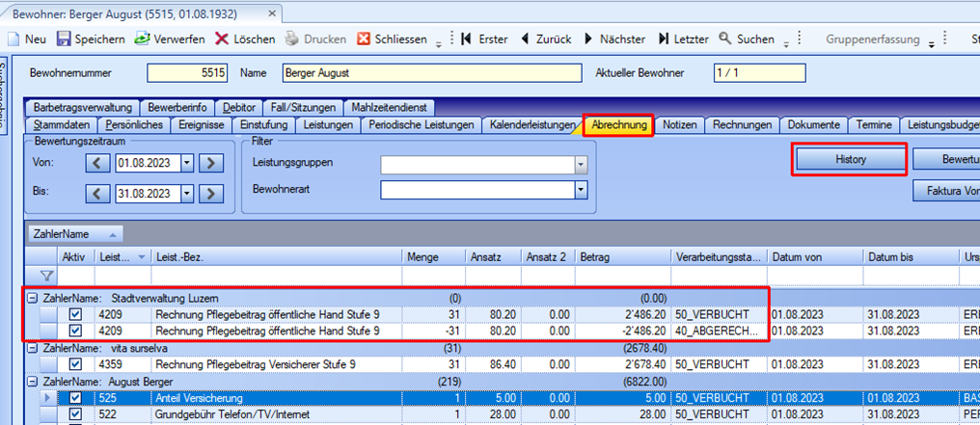Collapse the Stadtverwaltung Luzern group
The height and width of the screenshot is (425, 980).
[x=31, y=298]
